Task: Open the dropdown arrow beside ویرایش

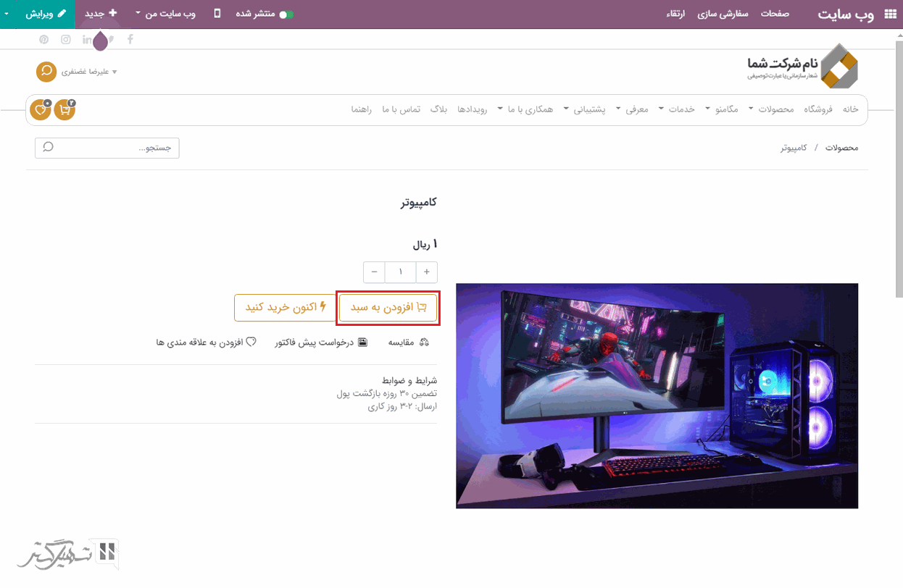Action: [x=7, y=14]
